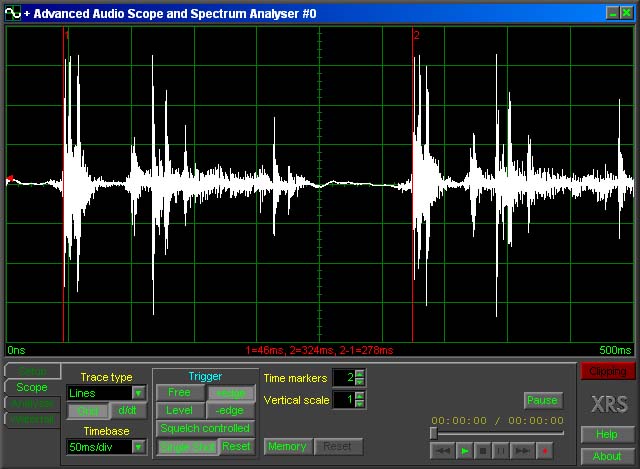Close the Audio Scope window
Viewport: 640px width, 469px height.
pyautogui.click(x=627, y=13)
